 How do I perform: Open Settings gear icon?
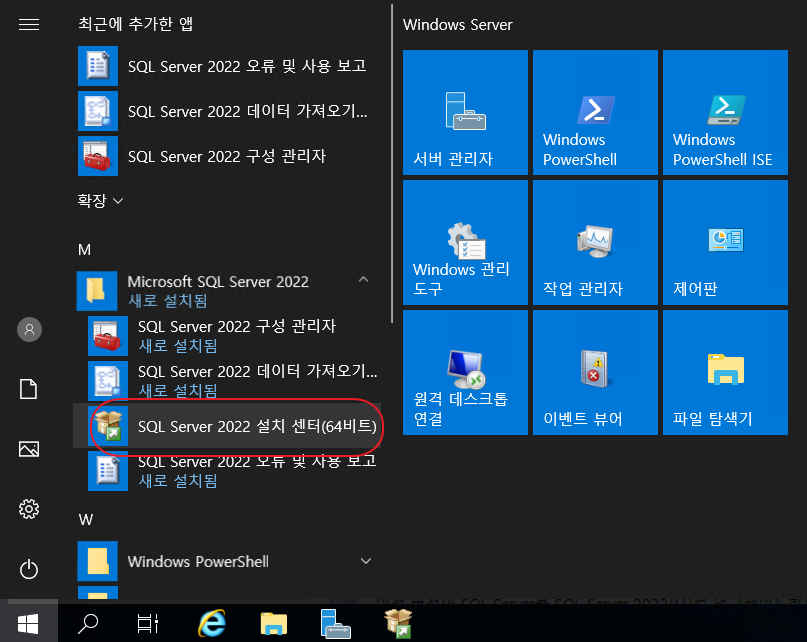point(29,509)
